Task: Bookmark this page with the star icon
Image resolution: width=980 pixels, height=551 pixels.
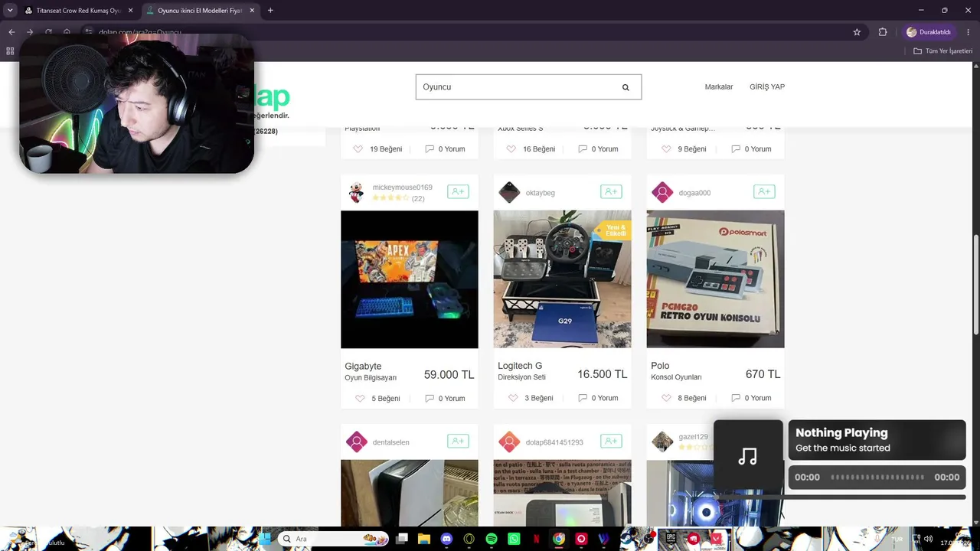Action: tap(857, 32)
